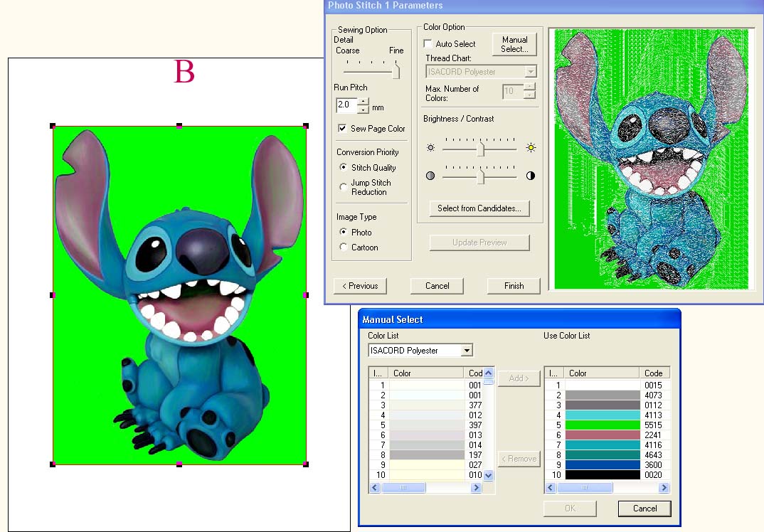This screenshot has width=764, height=532.
Task: Click the low brightness sun icon
Action: (430, 148)
